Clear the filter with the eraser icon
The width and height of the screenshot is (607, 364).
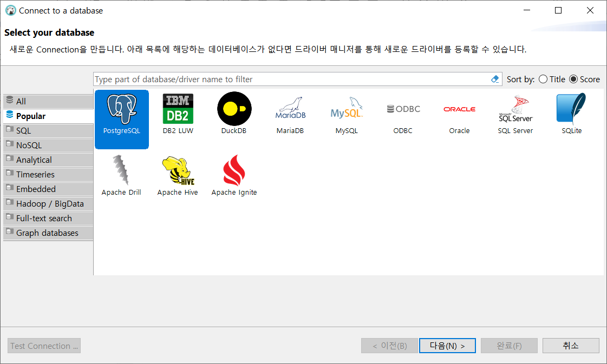pos(495,79)
